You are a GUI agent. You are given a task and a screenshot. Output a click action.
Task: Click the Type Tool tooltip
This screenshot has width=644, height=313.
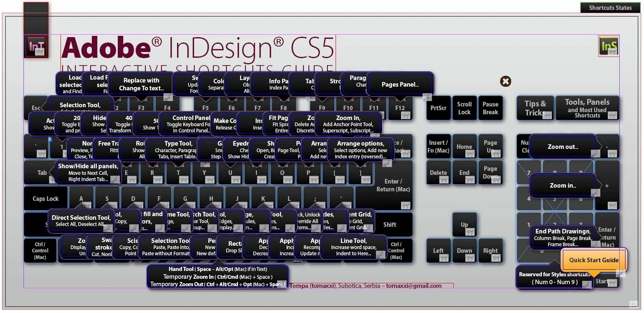(x=178, y=149)
